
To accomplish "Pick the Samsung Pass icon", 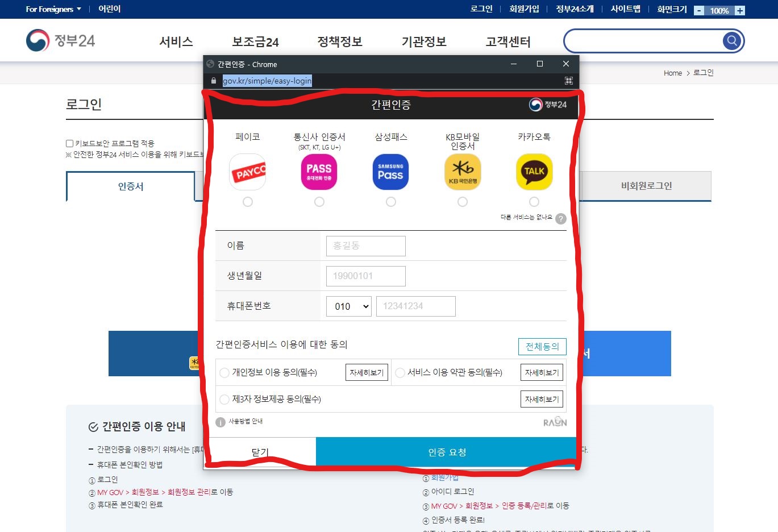I will coord(390,172).
